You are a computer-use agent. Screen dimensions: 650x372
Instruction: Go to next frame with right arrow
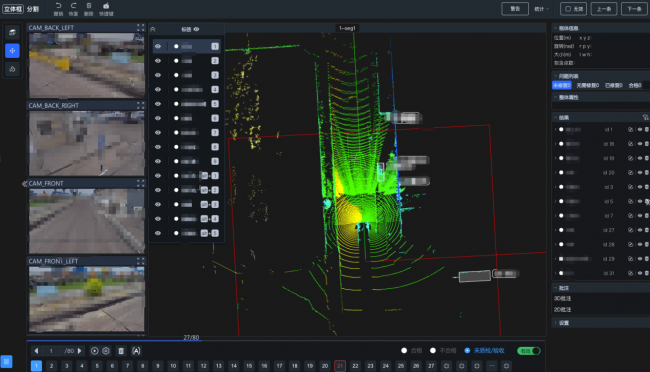pos(80,351)
